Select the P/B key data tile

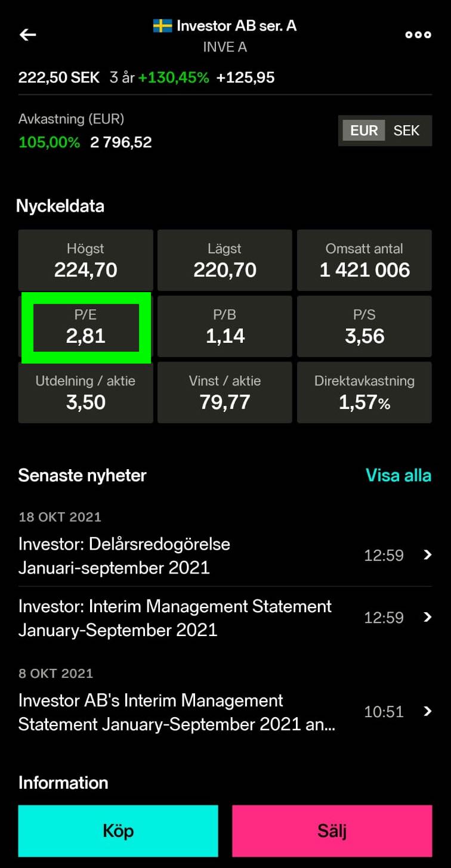coord(225,327)
